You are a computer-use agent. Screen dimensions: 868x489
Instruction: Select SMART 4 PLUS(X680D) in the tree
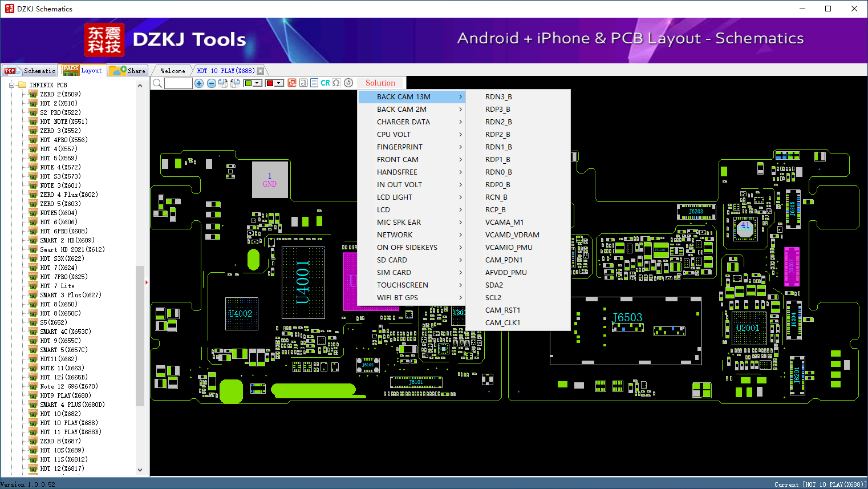72,405
